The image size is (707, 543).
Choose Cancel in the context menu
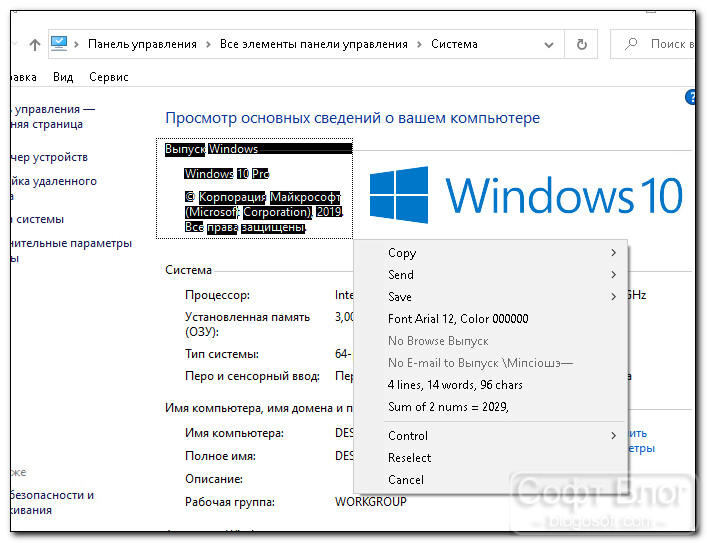(x=491, y=480)
